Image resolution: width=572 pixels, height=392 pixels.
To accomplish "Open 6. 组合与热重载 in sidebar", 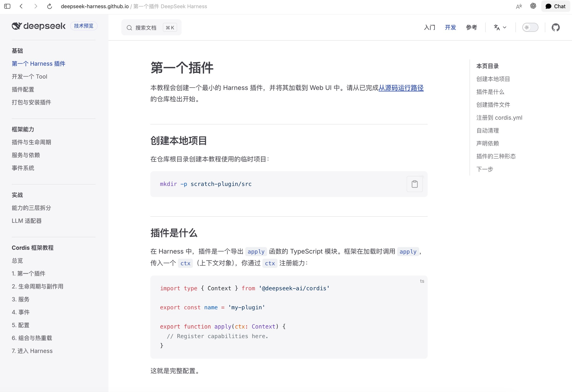I will [32, 338].
